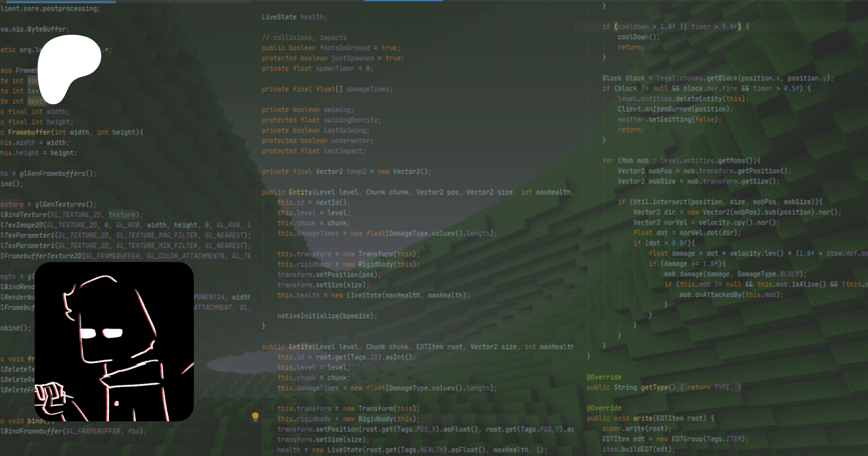The width and height of the screenshot is (868, 456).
Task: Click the glGenTextures() call
Action: pos(66,205)
